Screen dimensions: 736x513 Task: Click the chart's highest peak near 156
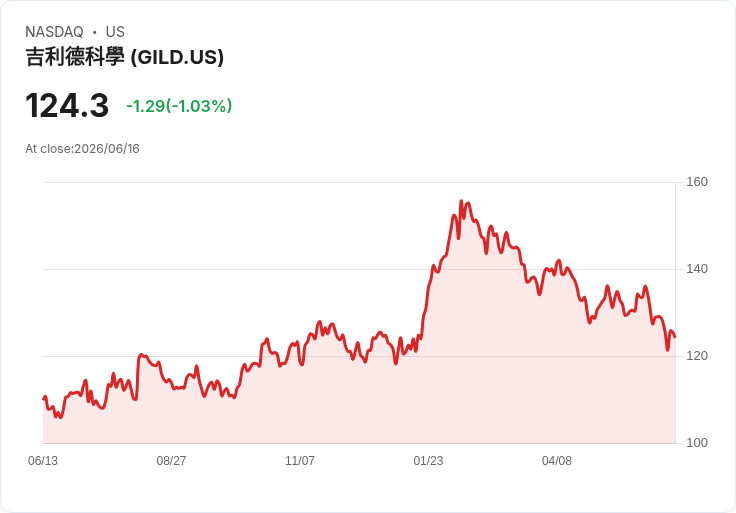coord(461,201)
